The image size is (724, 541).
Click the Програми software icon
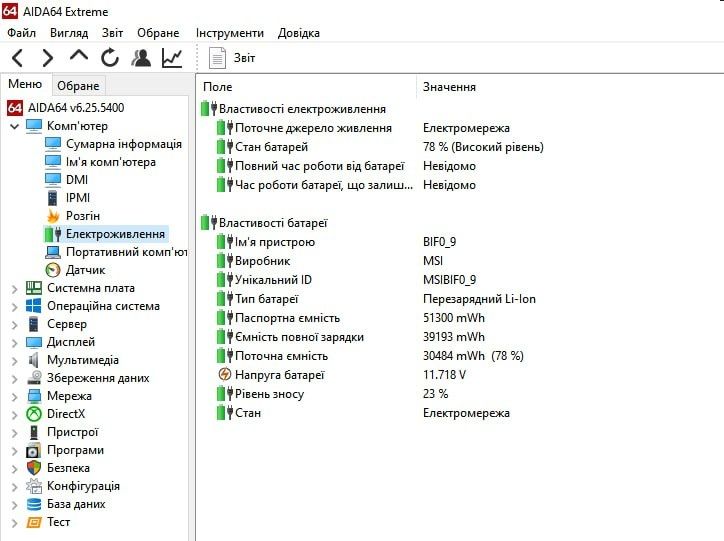pyautogui.click(x=34, y=450)
